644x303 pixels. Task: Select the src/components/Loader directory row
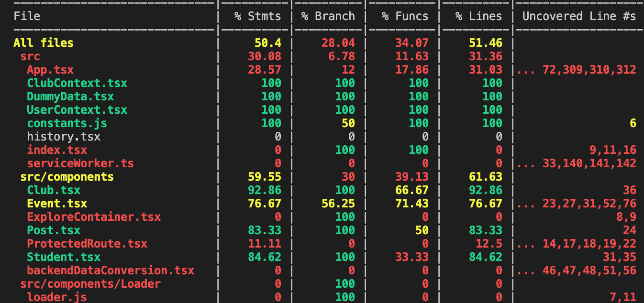(x=90, y=284)
